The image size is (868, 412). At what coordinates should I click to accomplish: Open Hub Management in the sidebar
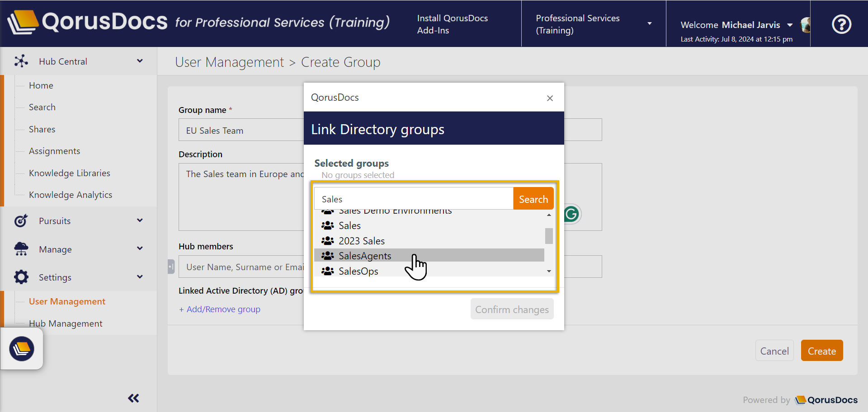tap(66, 323)
